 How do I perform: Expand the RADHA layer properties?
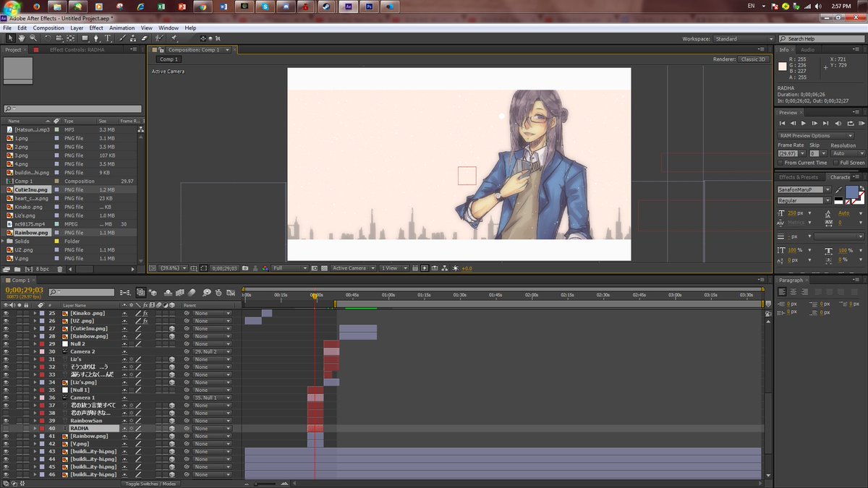pos(35,429)
